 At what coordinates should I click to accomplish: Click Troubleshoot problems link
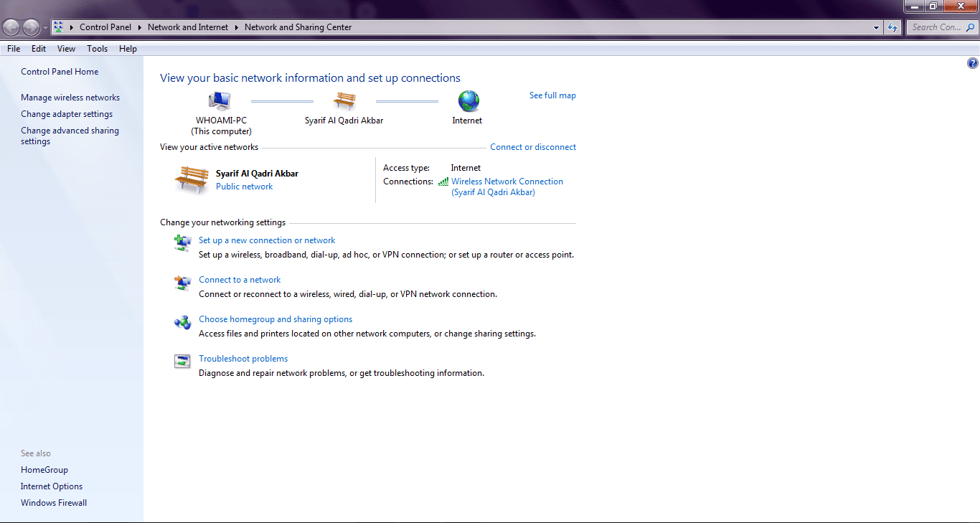pos(243,359)
